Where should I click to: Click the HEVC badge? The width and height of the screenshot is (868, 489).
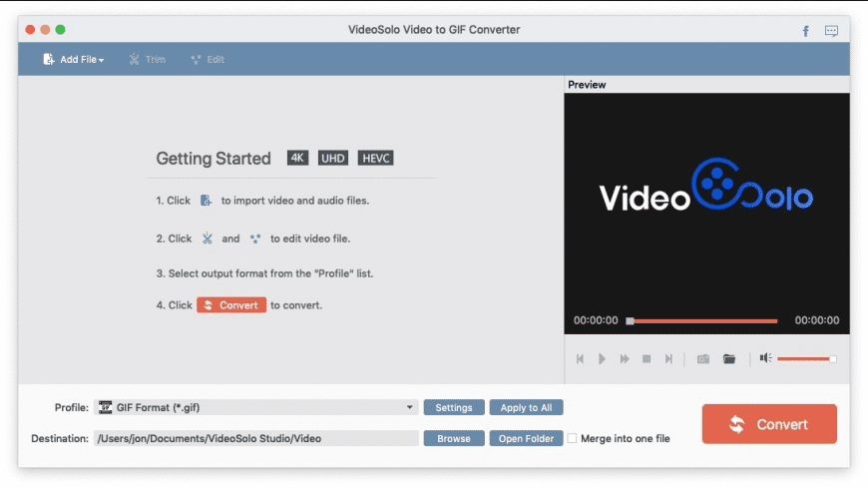[376, 159]
